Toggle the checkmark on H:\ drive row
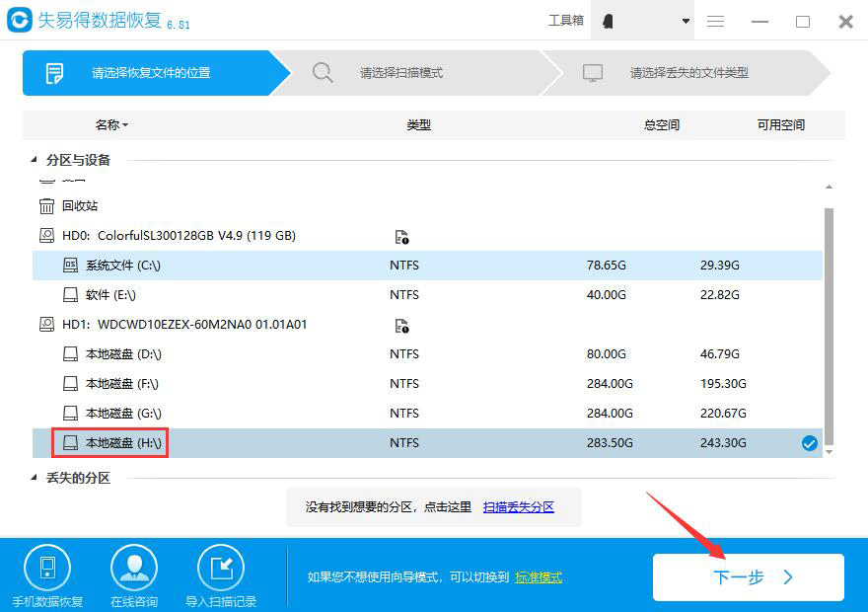Image resolution: width=868 pixels, height=612 pixels. [x=809, y=444]
